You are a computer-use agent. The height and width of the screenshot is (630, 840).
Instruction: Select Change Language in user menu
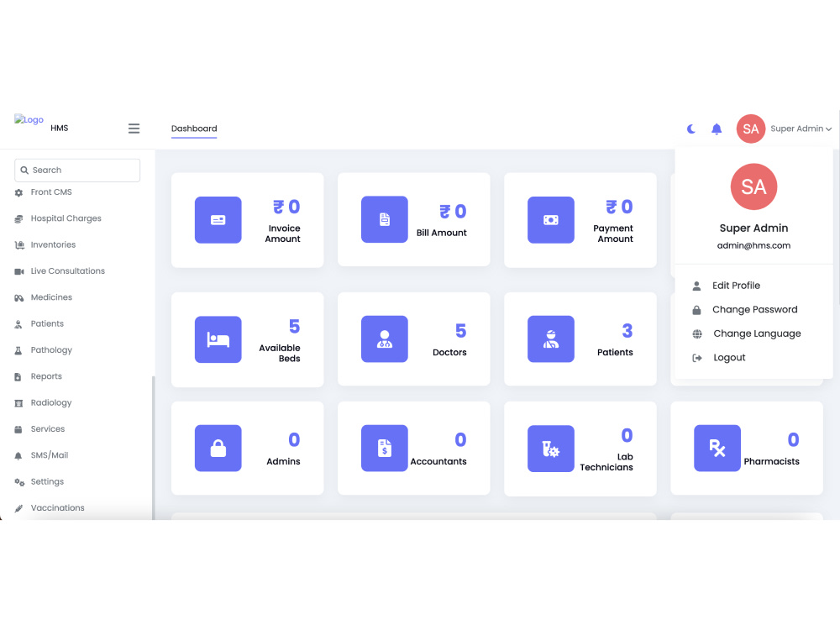click(x=757, y=333)
